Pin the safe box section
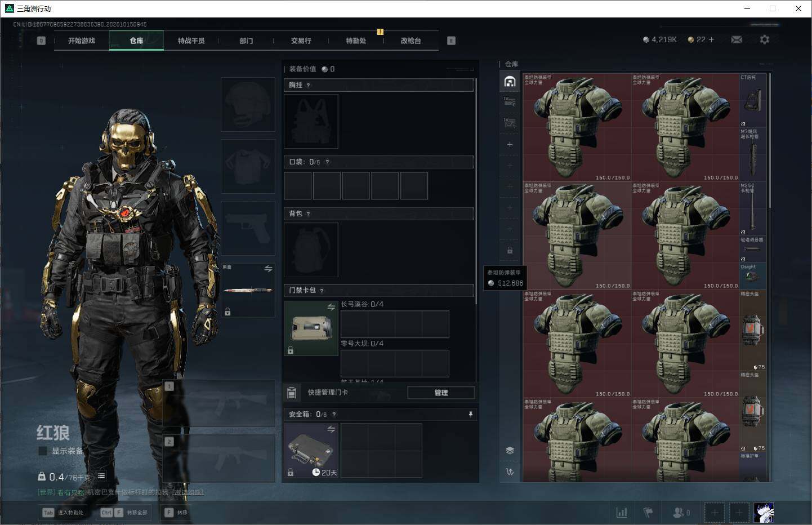This screenshot has height=525, width=812. click(x=471, y=414)
